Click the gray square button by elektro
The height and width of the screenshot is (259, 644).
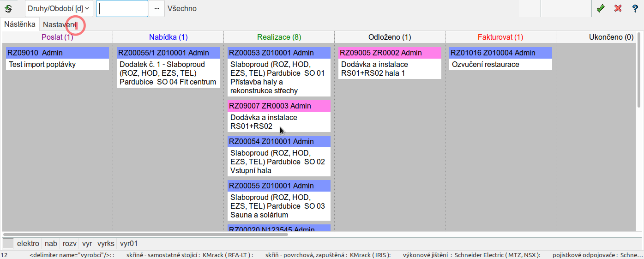[8, 243]
